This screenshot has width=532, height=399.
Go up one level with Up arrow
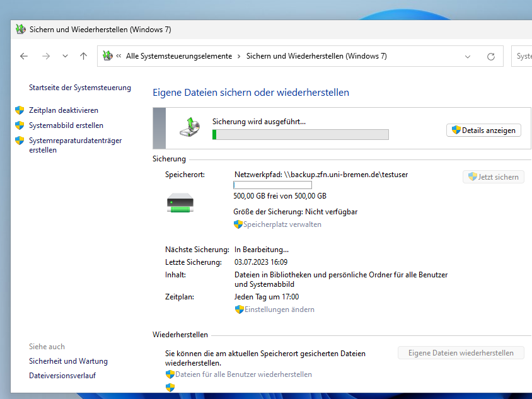(x=83, y=56)
